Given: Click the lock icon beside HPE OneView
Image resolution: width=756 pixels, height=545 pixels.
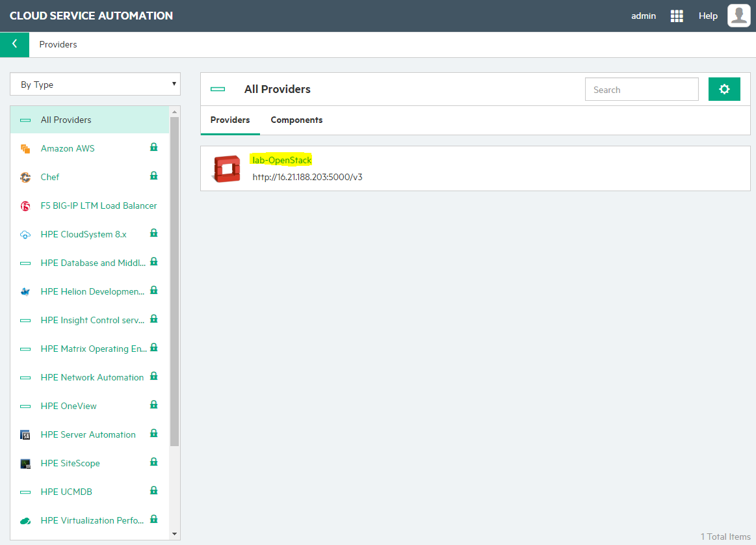Looking at the screenshot, I should pyautogui.click(x=154, y=405).
